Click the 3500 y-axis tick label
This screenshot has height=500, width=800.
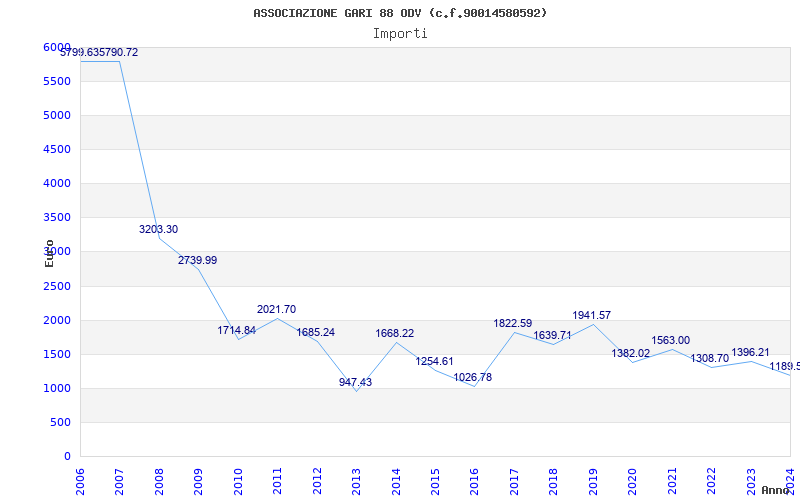point(57,217)
